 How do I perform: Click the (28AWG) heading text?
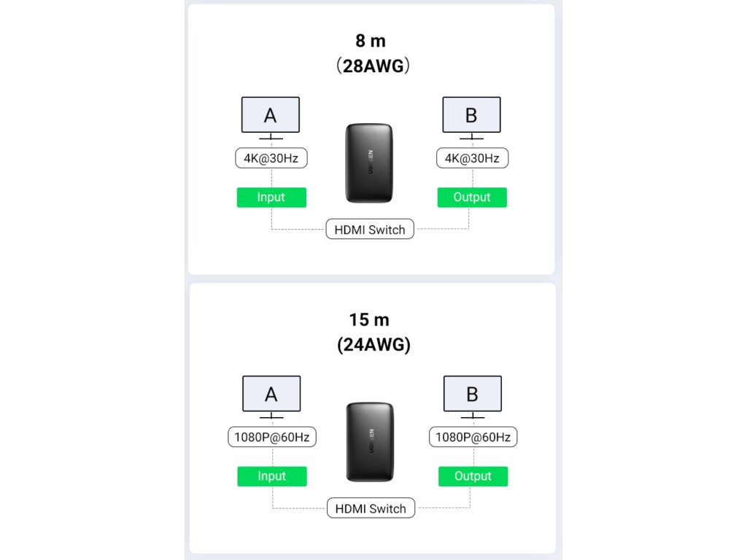pos(373,66)
